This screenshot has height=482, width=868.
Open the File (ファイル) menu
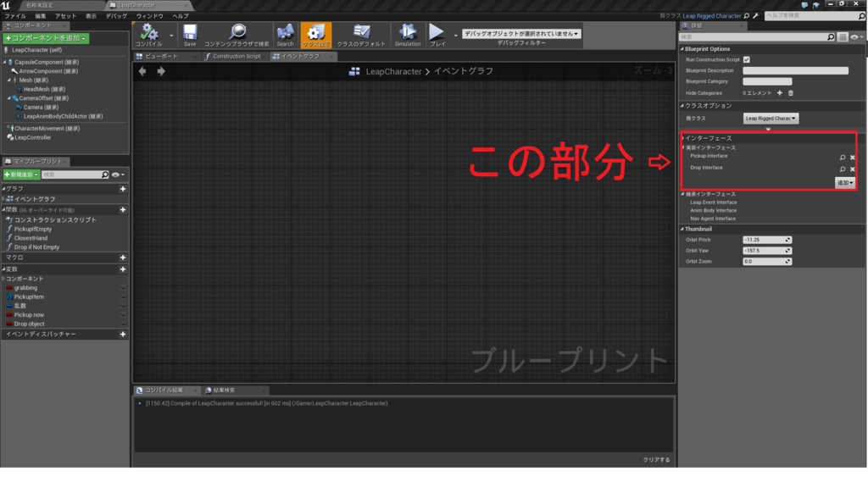15,16
